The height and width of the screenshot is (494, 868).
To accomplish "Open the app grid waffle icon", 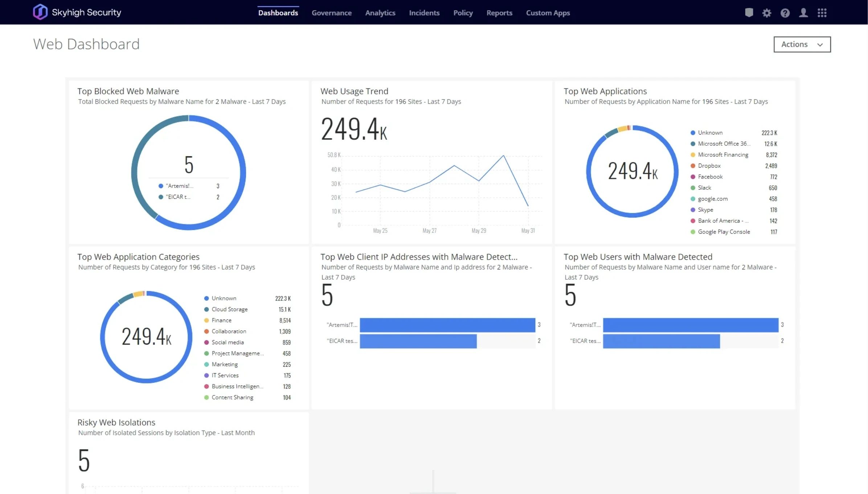I will 822,13.
